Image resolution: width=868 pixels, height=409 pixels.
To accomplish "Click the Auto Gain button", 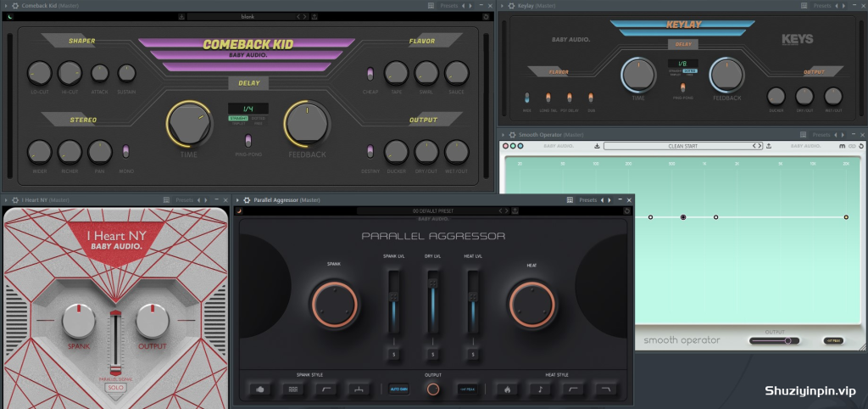I will (x=398, y=389).
